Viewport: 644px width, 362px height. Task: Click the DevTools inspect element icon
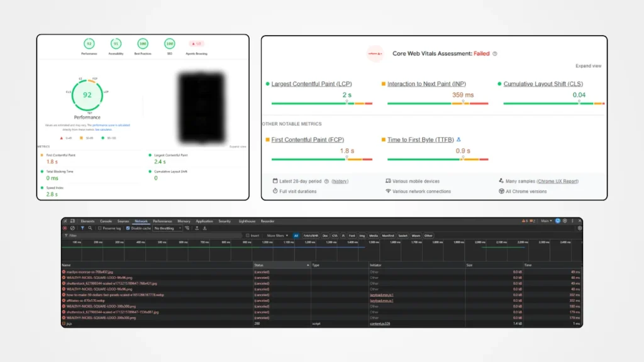pos(65,221)
